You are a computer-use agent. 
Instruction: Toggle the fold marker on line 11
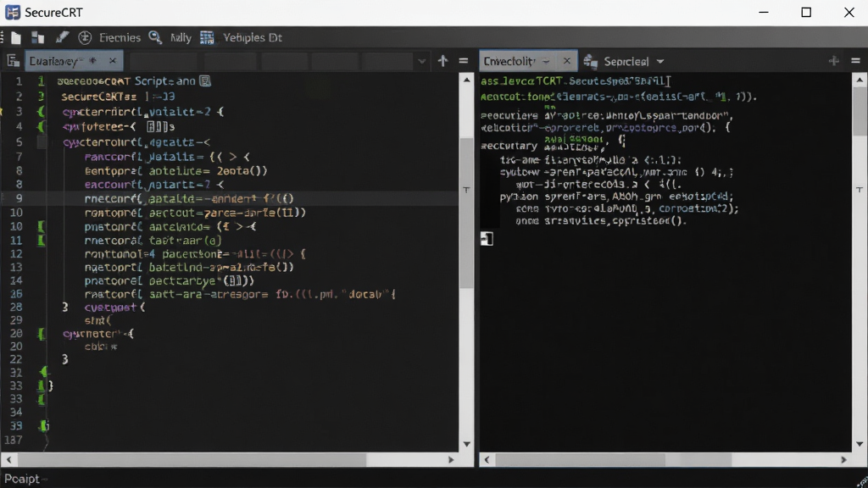[x=41, y=241]
